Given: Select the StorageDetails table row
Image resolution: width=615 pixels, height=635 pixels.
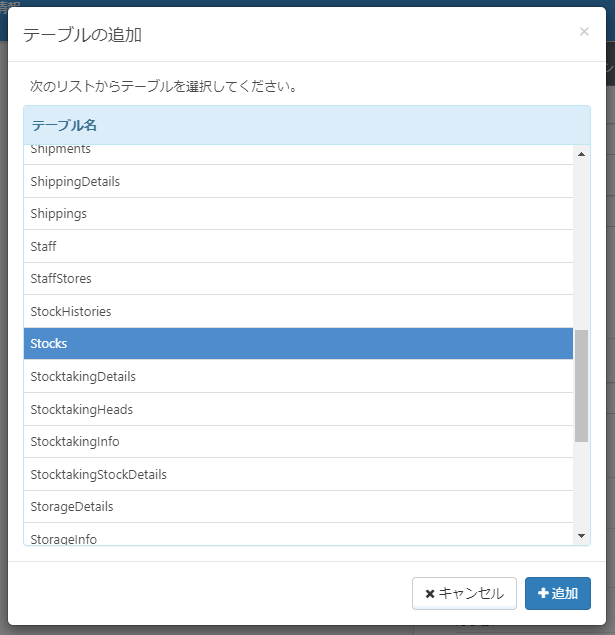Looking at the screenshot, I should pyautogui.click(x=298, y=506).
